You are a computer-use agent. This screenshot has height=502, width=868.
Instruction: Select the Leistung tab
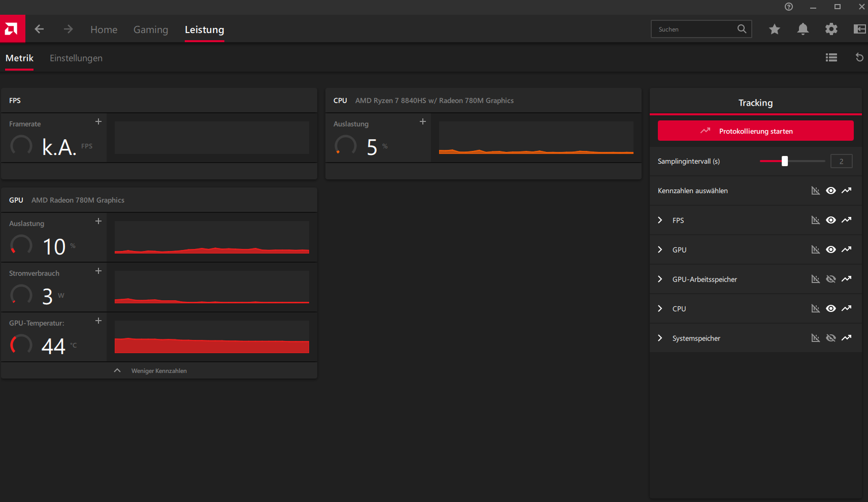pyautogui.click(x=205, y=29)
